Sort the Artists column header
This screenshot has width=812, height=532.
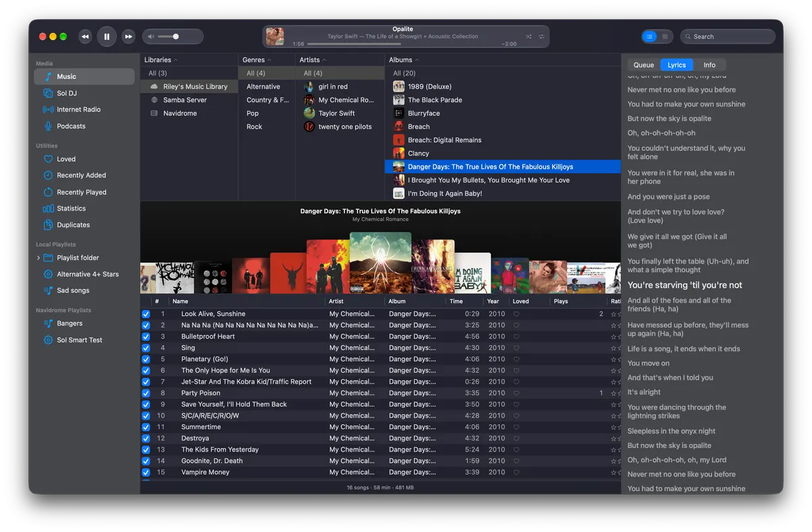click(340, 60)
